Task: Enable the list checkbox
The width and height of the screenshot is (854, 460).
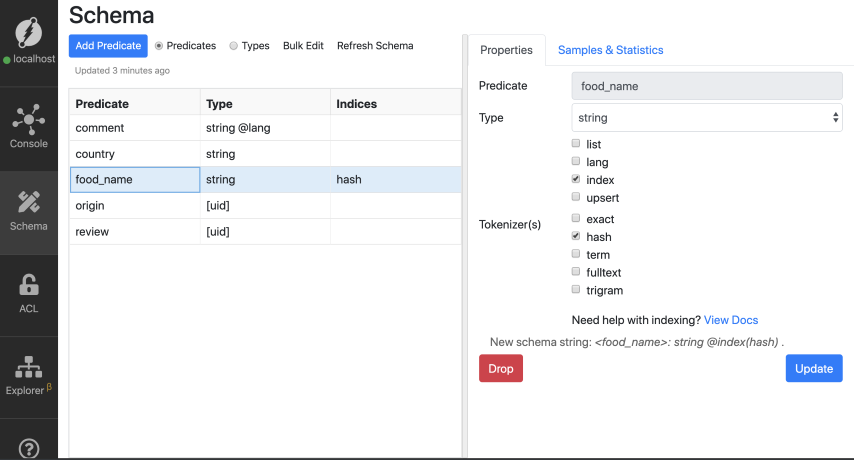Action: coord(576,144)
